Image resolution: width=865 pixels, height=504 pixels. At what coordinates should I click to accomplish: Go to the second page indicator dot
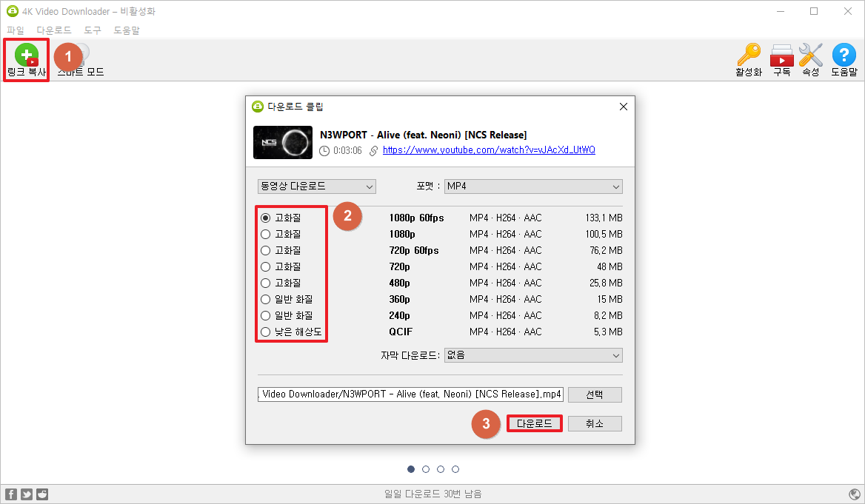click(x=426, y=469)
